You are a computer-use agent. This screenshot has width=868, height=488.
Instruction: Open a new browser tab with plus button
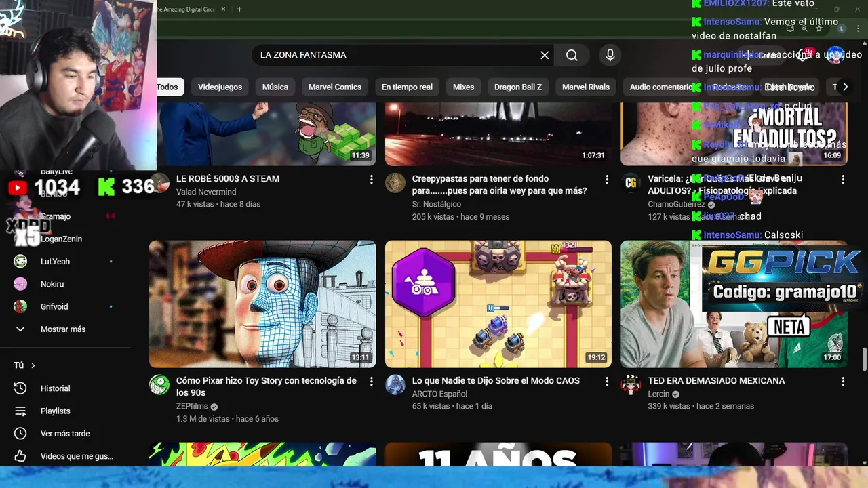(x=239, y=9)
